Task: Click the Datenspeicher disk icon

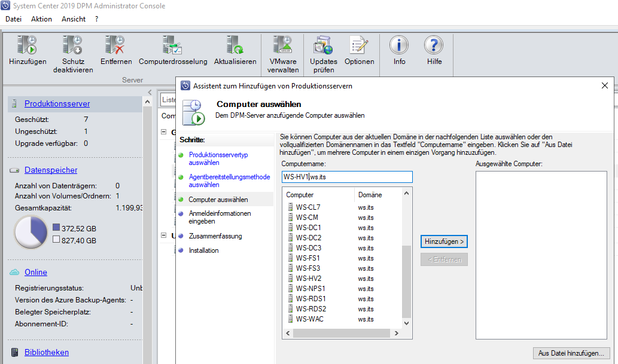Action: coord(14,170)
